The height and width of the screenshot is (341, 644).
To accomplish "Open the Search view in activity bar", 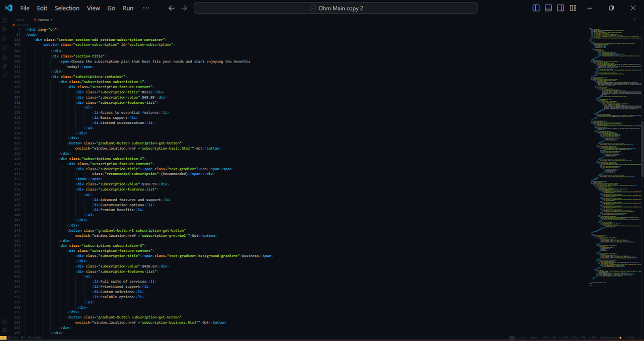I will point(5,75).
